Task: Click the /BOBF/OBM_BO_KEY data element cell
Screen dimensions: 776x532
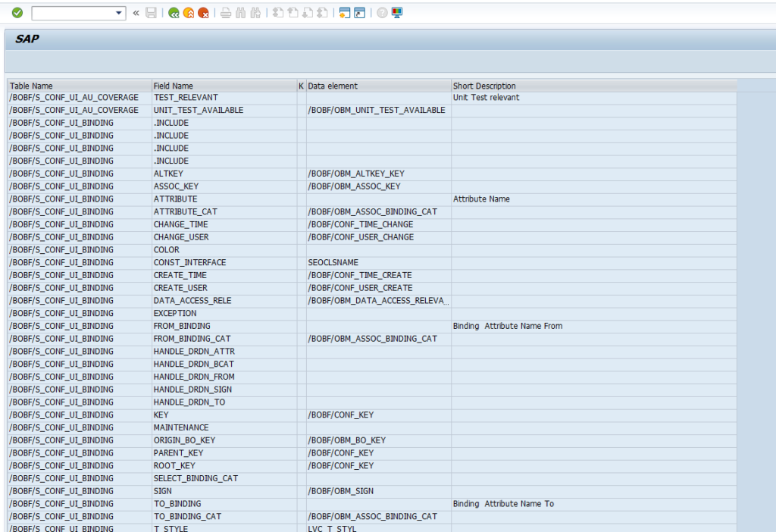Action: [379, 440]
